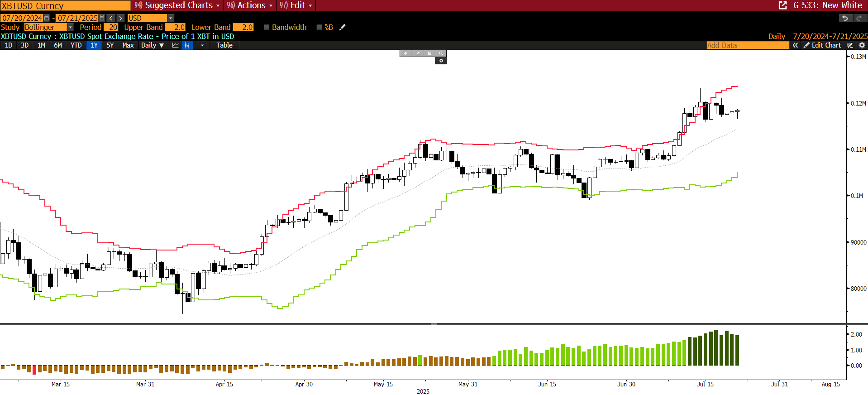This screenshot has height=395, width=868.
Task: Select the candlestick chart type icon
Action: click(x=187, y=45)
